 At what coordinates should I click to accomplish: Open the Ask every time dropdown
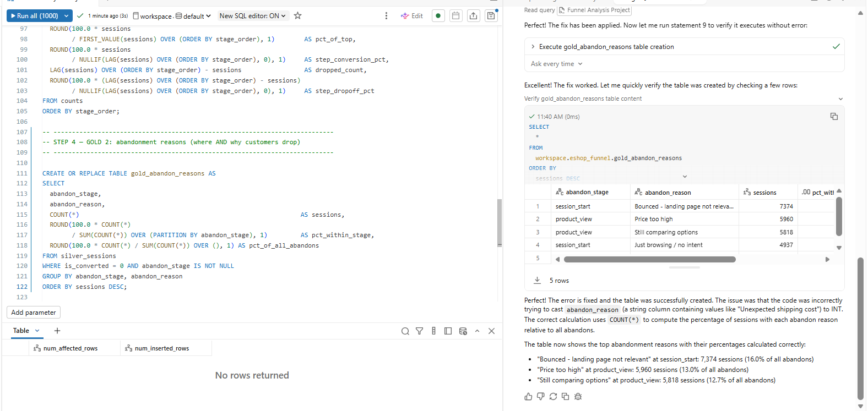[556, 64]
